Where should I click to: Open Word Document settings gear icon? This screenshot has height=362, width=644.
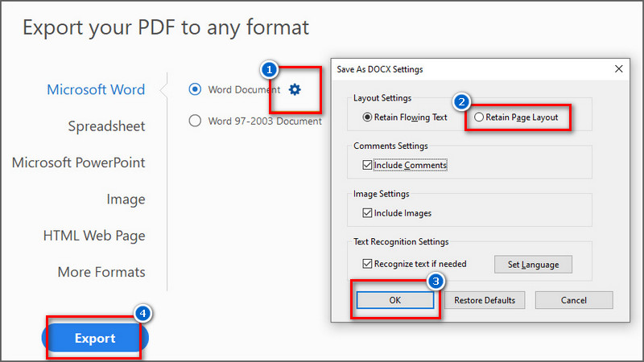point(295,89)
